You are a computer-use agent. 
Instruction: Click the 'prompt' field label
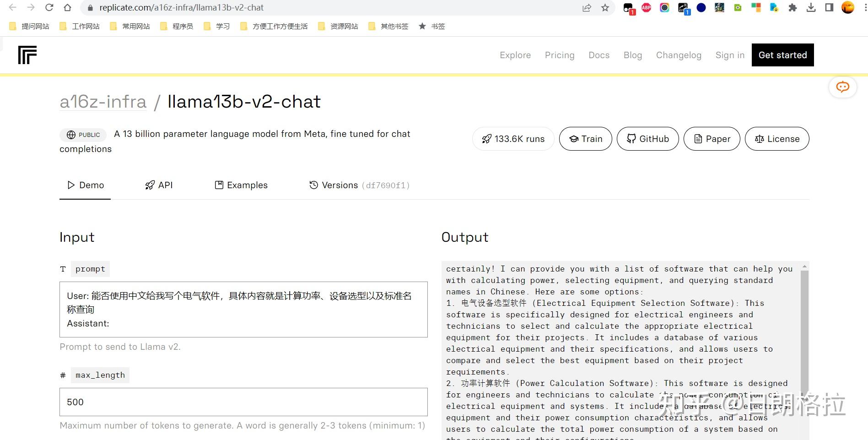90,269
